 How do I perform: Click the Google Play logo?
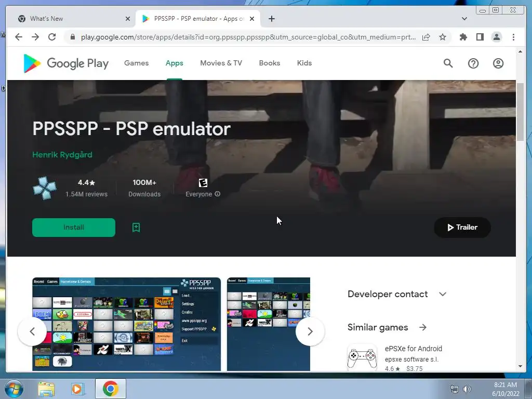66,63
